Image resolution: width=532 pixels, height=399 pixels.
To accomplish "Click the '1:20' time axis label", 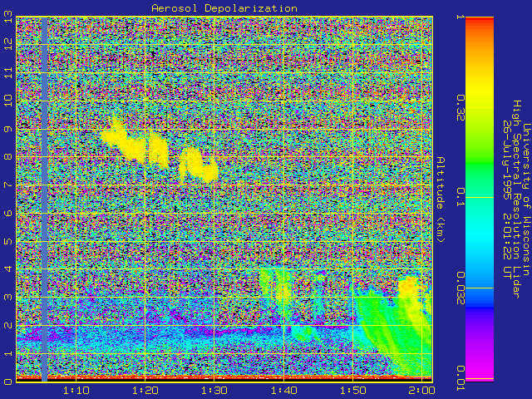I will coord(145,391).
